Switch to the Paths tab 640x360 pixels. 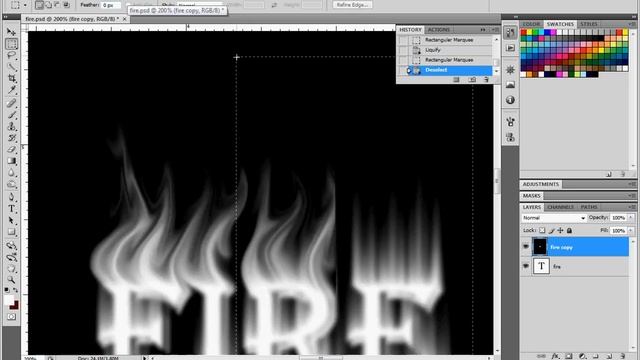click(x=589, y=207)
